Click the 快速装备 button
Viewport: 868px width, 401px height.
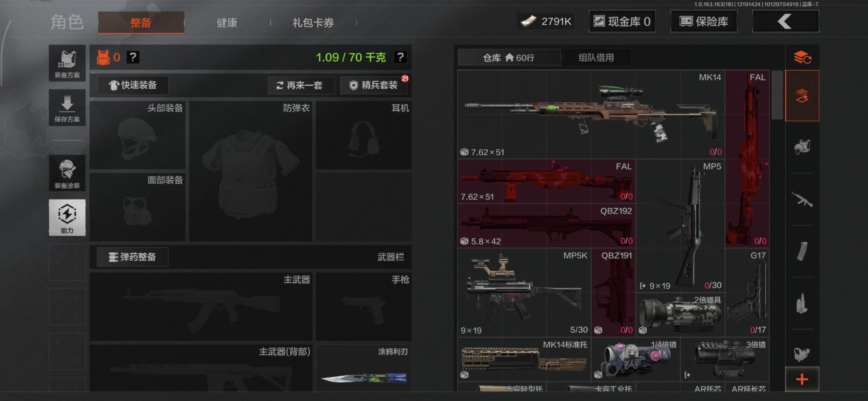(x=133, y=85)
